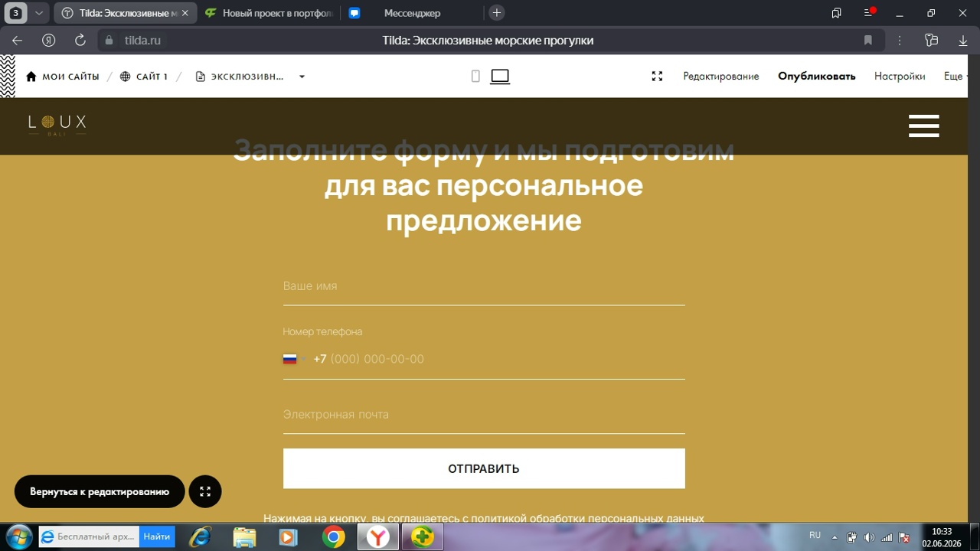Open the country flag selector
The image size is (980, 551).
click(x=294, y=359)
